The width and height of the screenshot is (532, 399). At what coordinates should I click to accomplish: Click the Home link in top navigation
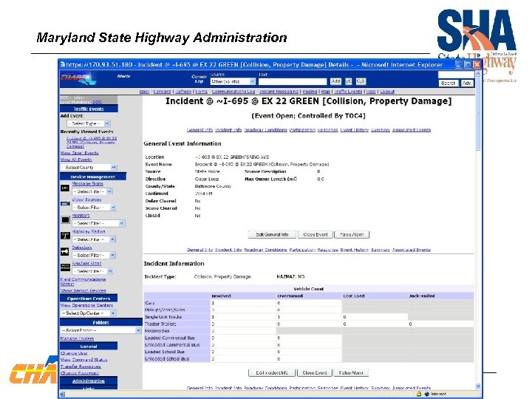click(x=201, y=92)
